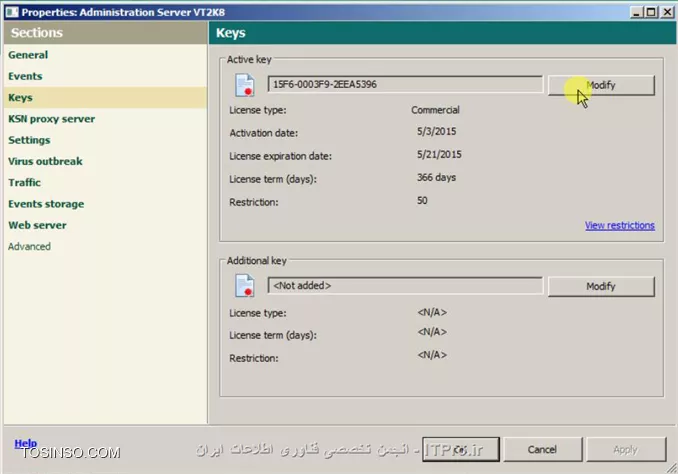Viewport: 678px width, 474px height.
Task: Maximize the properties window
Action: click(x=651, y=12)
